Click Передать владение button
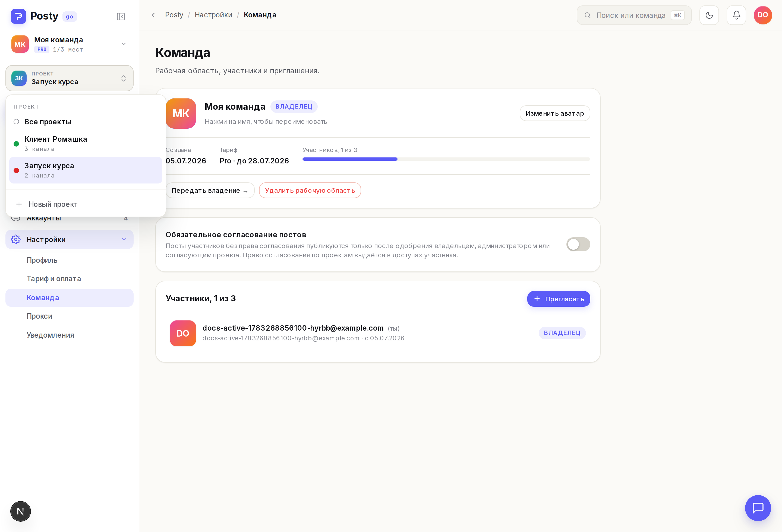This screenshot has width=782, height=532. 210,190
